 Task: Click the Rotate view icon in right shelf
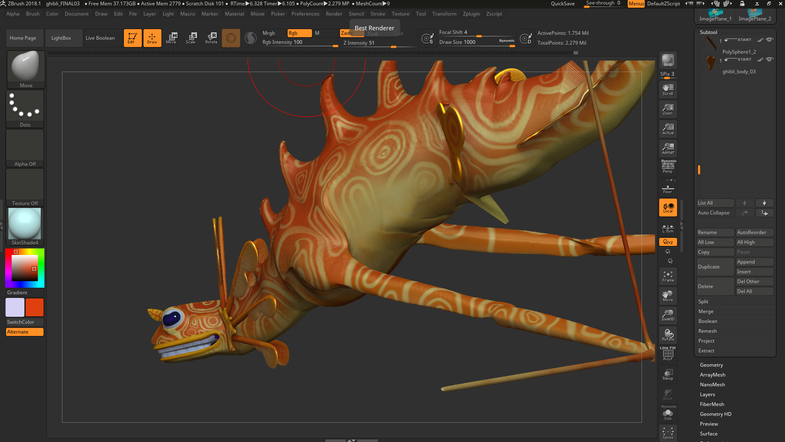668,334
